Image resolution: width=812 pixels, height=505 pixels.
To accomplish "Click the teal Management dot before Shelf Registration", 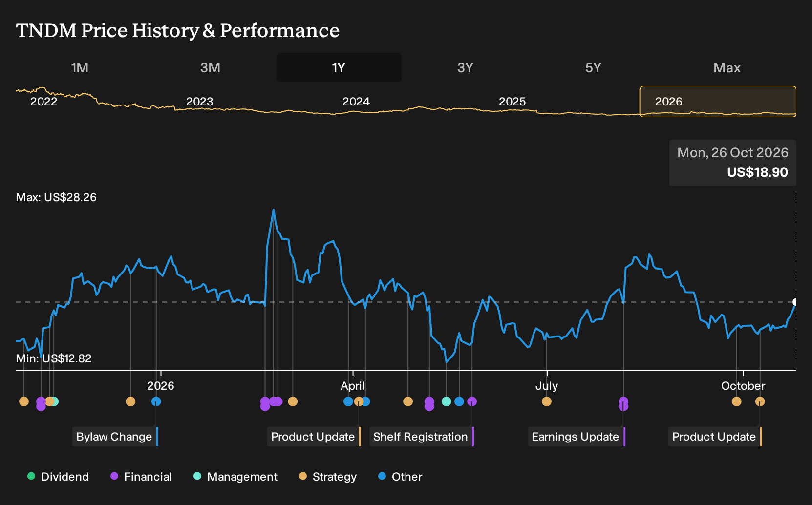I will (446, 401).
